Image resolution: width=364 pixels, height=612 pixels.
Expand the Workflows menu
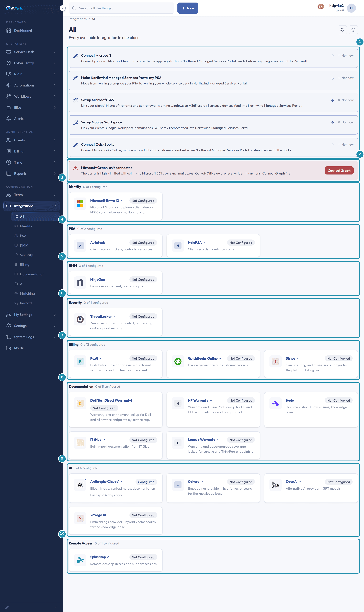[x=31, y=96]
